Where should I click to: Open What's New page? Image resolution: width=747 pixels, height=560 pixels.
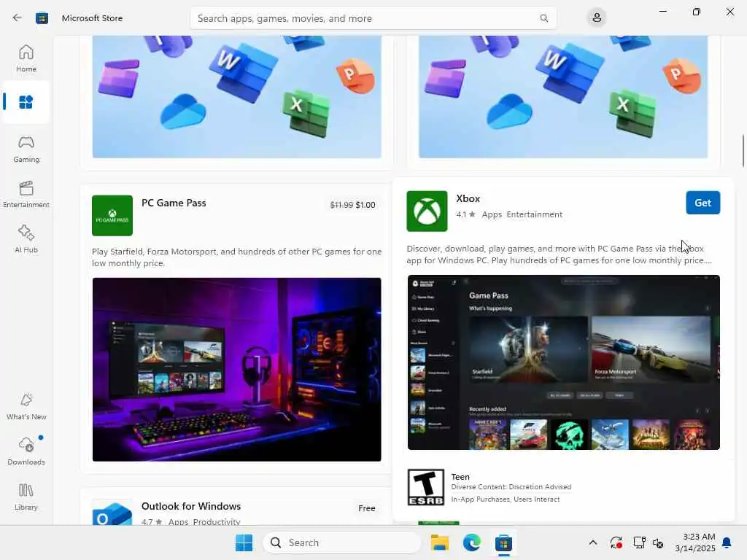pos(26,407)
